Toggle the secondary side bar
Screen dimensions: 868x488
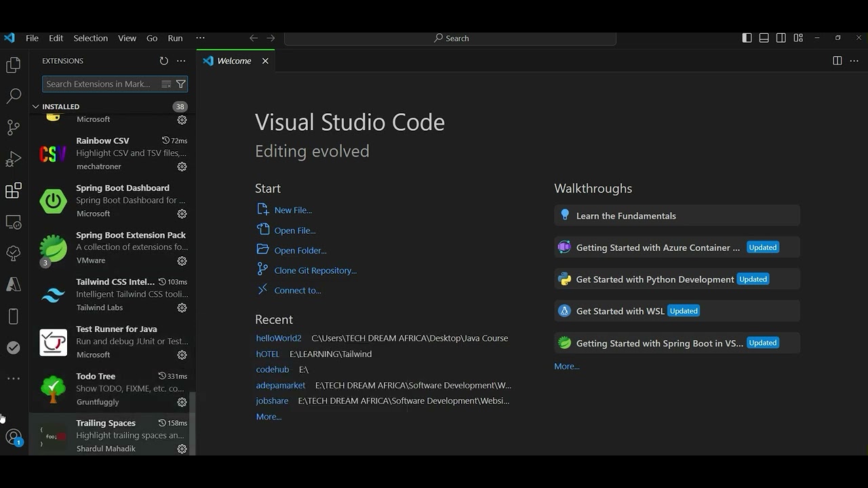click(781, 39)
